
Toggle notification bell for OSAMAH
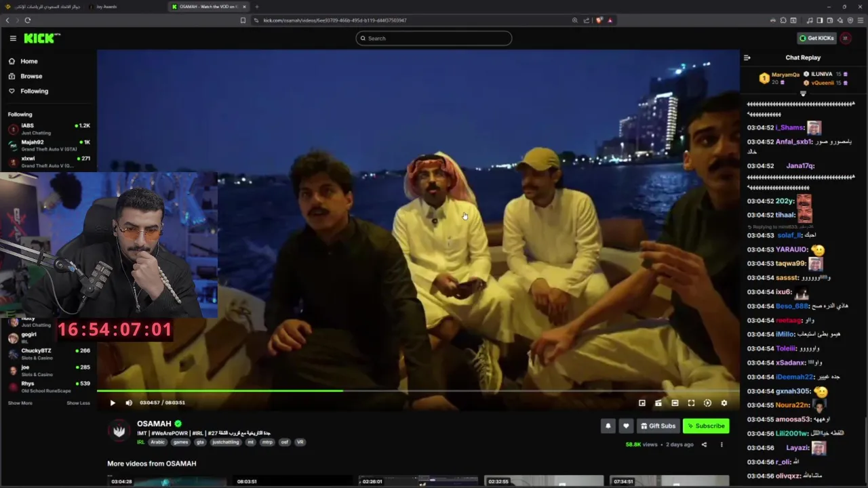[608, 426]
